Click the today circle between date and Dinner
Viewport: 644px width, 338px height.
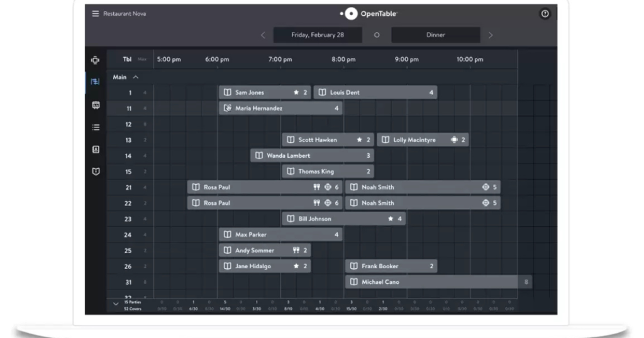[x=377, y=35]
